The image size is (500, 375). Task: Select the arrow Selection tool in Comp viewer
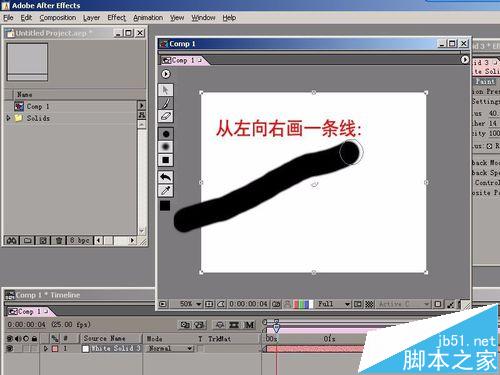pos(166,90)
